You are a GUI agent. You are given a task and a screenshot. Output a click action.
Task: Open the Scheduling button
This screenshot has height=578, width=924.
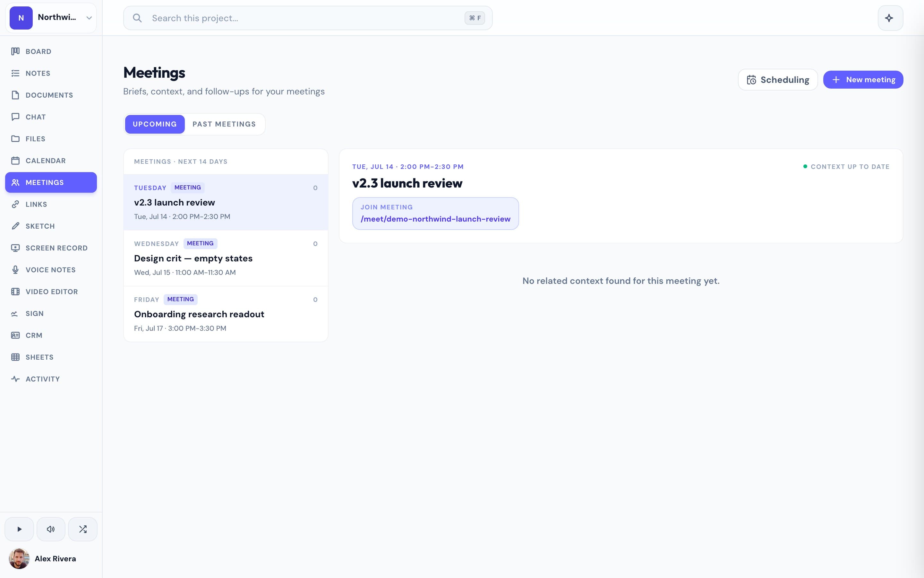tap(778, 80)
